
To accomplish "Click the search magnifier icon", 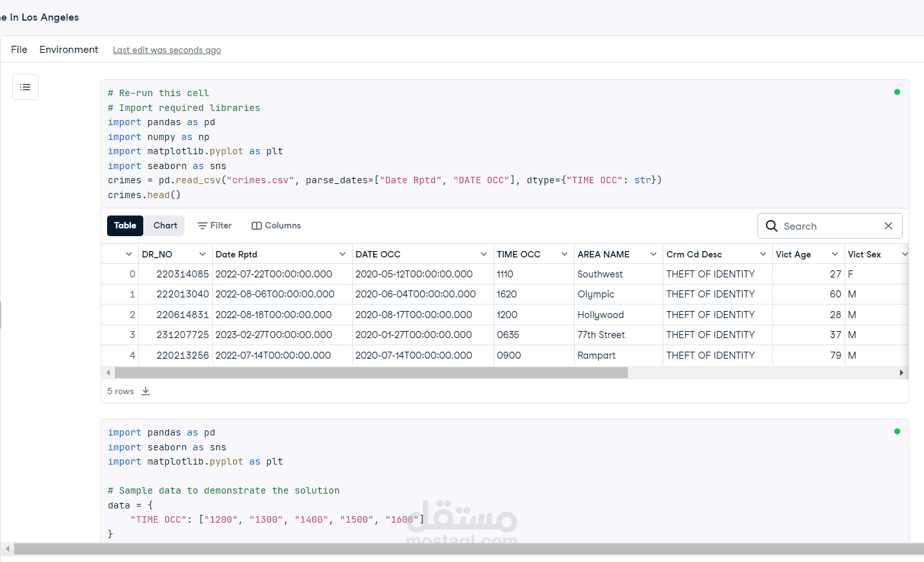I will (771, 226).
